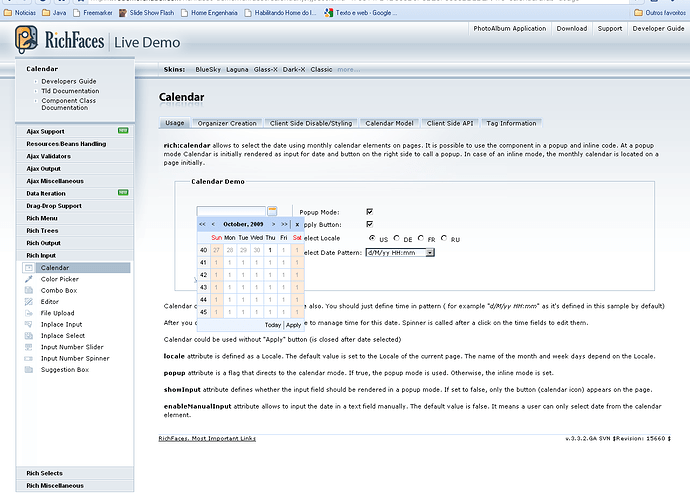Toggle the Apply Button checkbox

pyautogui.click(x=370, y=224)
